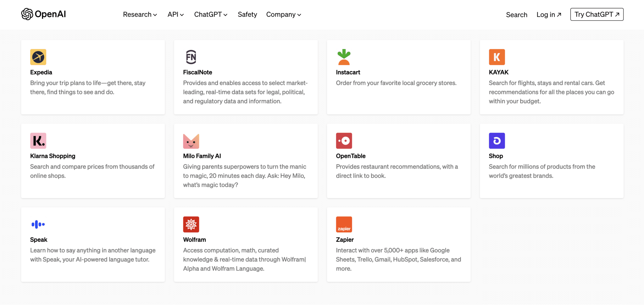
Task: Click the FiscalNote FN icon
Action: tap(191, 57)
